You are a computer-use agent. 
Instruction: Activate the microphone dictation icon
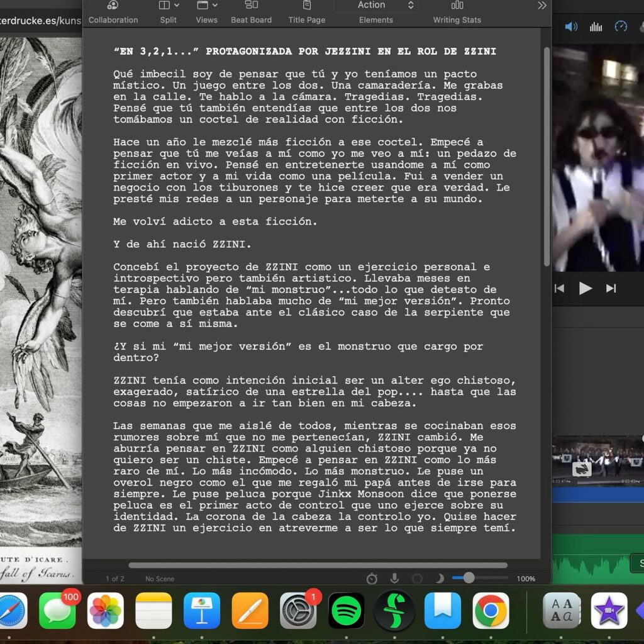click(394, 579)
